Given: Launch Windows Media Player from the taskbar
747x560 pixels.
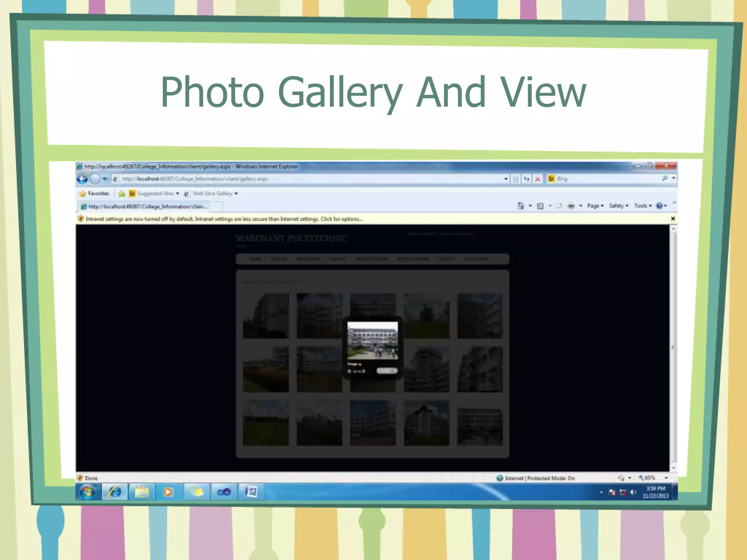Looking at the screenshot, I should pos(168,492).
